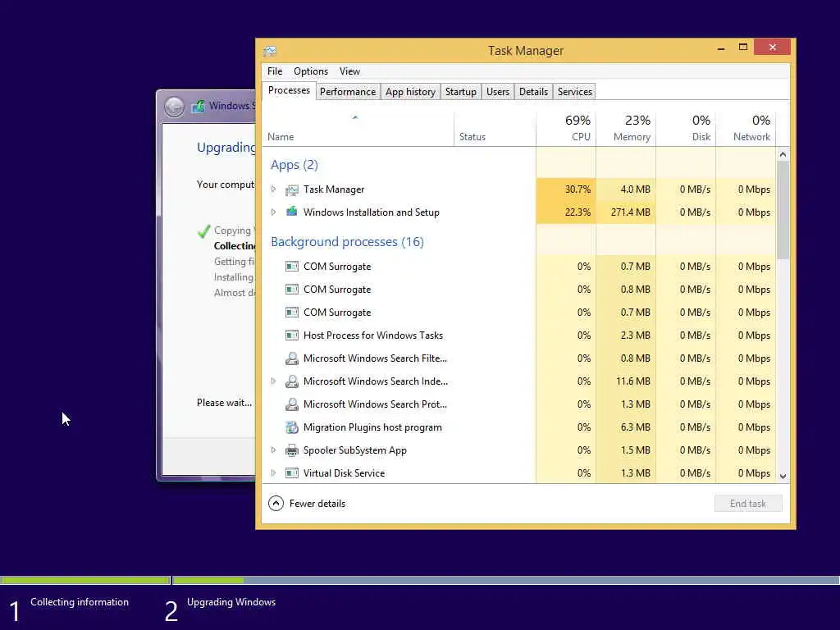The image size is (840, 630).
Task: Minimize the Task Manager window
Action: 721,48
